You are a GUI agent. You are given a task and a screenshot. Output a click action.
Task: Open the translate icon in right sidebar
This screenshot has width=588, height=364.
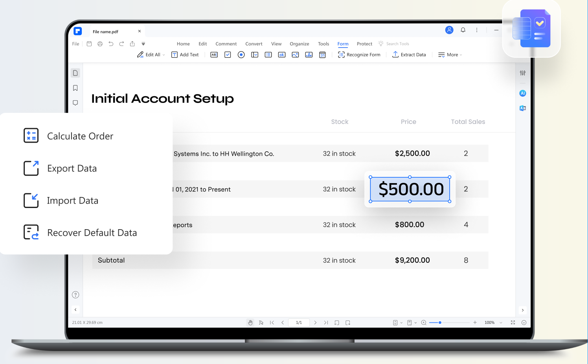point(523,108)
